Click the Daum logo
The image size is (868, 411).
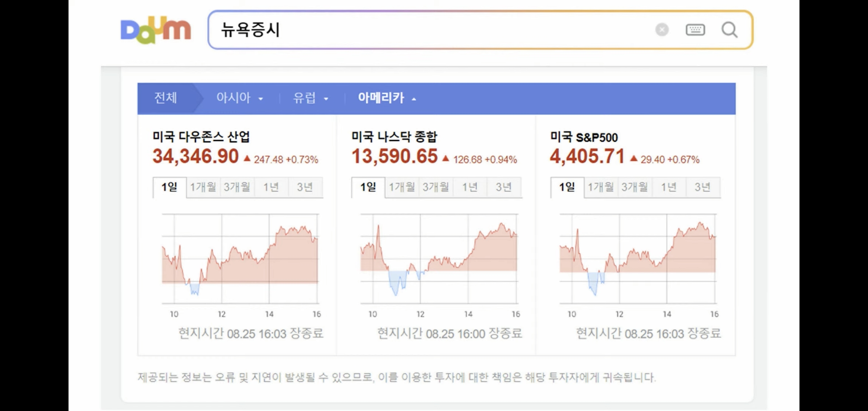click(156, 30)
